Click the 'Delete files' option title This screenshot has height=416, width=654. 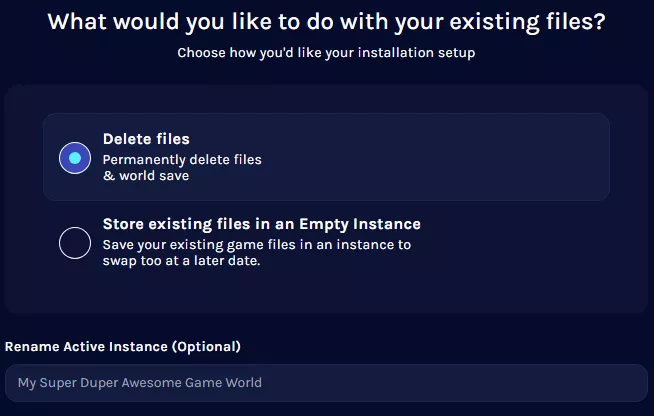[146, 139]
